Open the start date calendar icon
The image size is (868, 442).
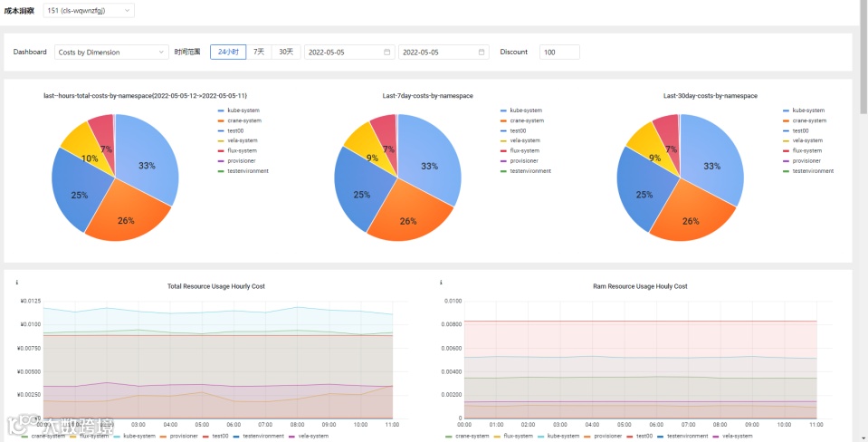point(387,52)
